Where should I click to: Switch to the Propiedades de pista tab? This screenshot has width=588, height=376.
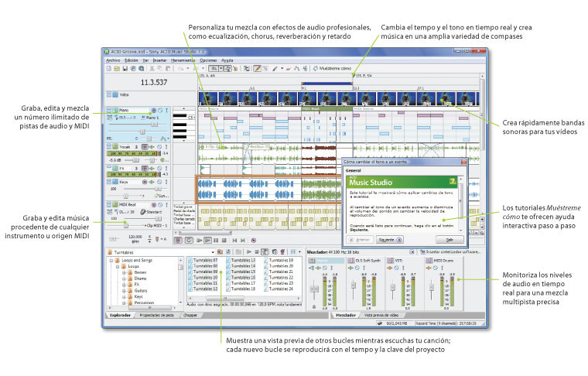click(156, 316)
